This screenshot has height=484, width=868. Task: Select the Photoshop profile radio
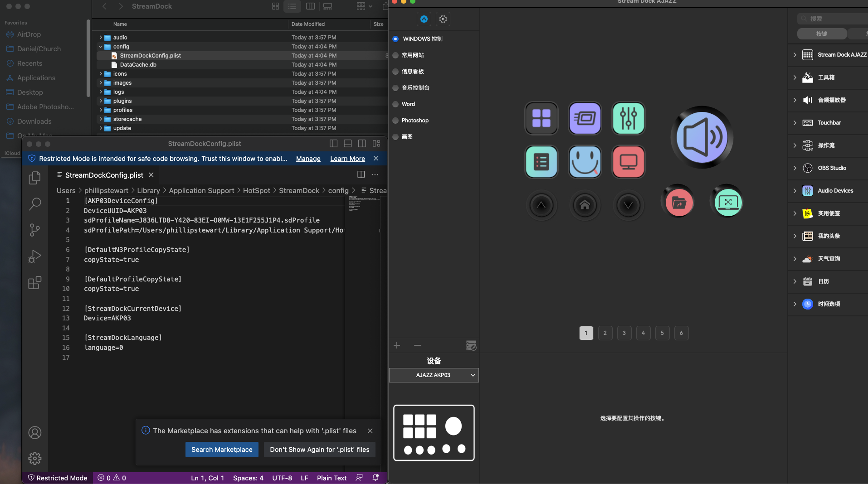(395, 121)
